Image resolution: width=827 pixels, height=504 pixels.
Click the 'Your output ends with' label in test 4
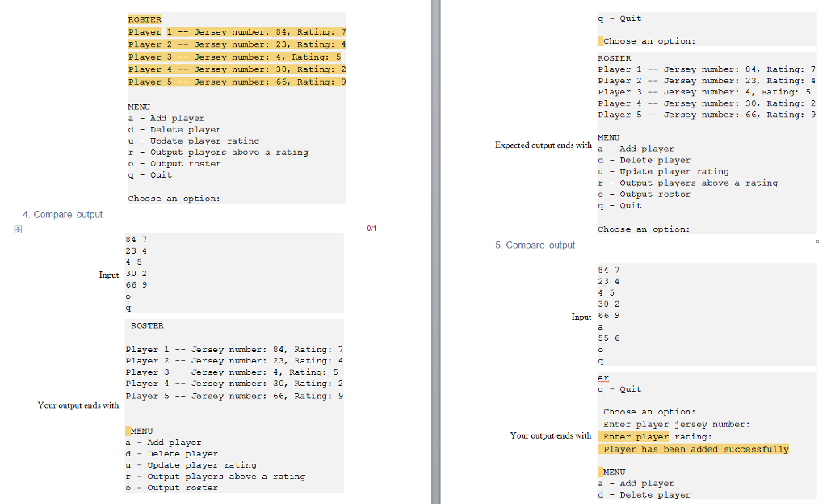78,405
